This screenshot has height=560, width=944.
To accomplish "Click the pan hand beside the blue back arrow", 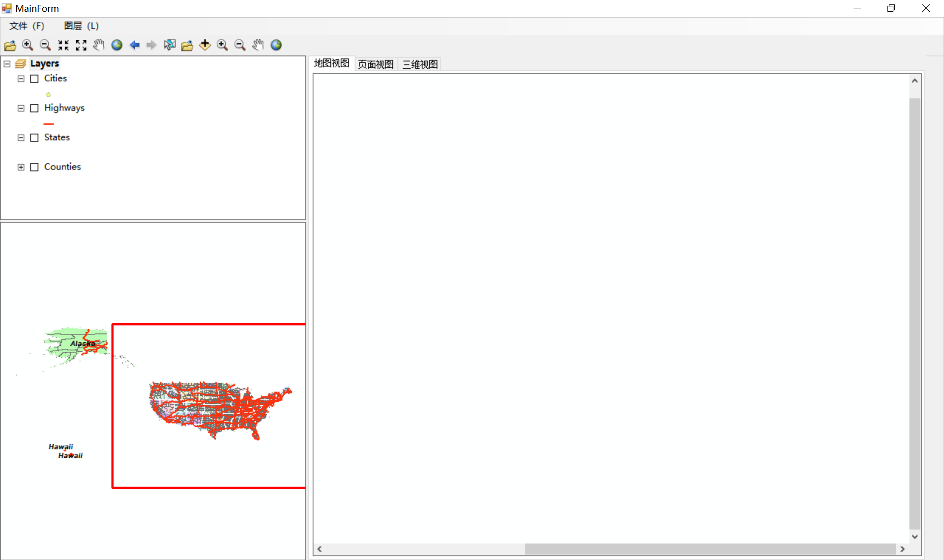I will click(x=99, y=45).
